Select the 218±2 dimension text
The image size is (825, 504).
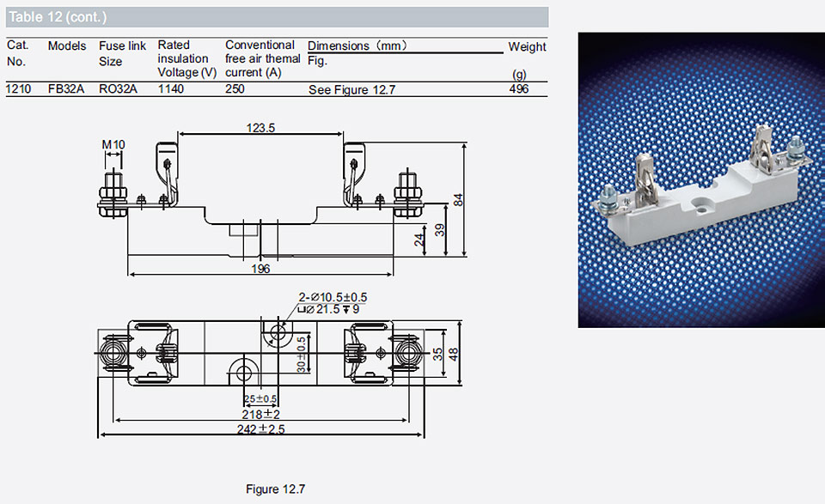coord(260,414)
